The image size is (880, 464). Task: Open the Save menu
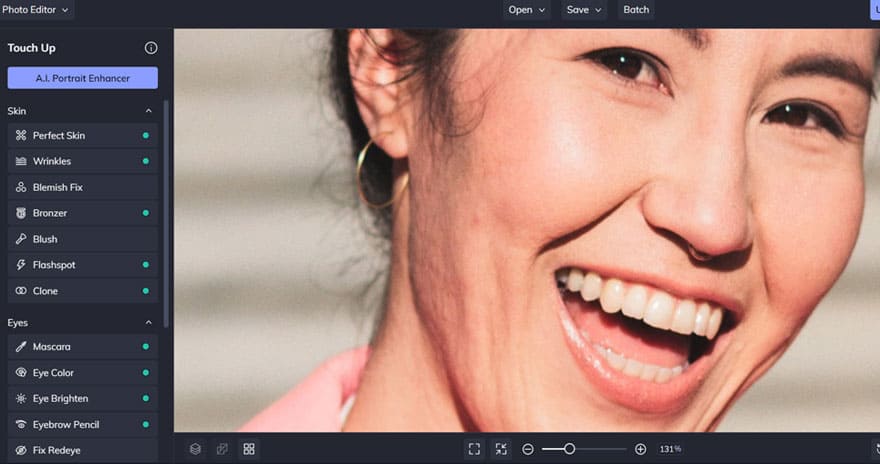click(x=584, y=10)
